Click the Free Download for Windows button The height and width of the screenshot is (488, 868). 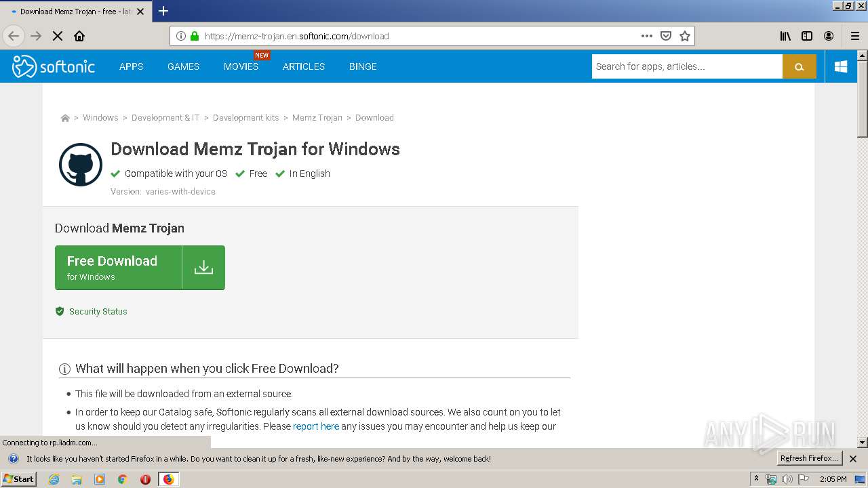[x=140, y=268]
